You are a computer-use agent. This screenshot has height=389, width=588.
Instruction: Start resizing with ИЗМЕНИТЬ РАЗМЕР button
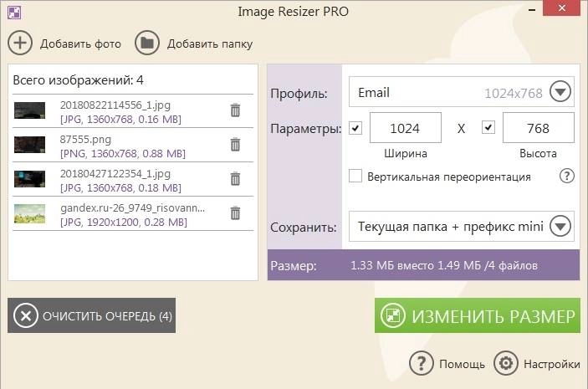(478, 315)
